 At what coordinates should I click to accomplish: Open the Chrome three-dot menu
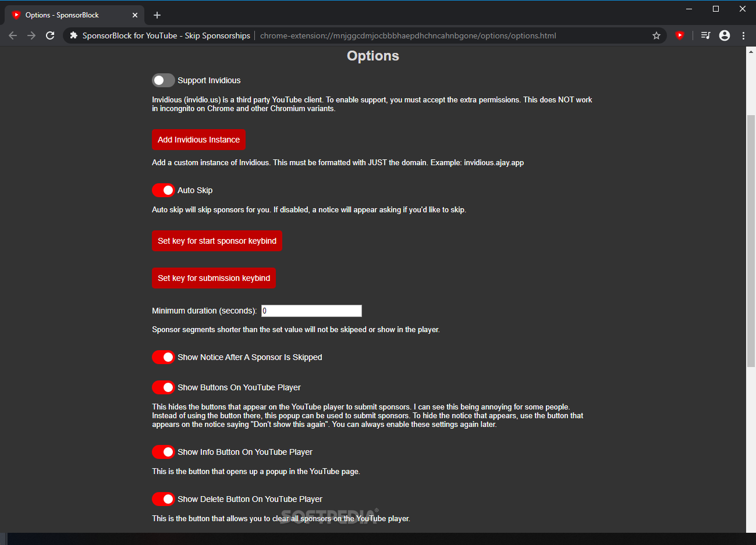(x=743, y=35)
